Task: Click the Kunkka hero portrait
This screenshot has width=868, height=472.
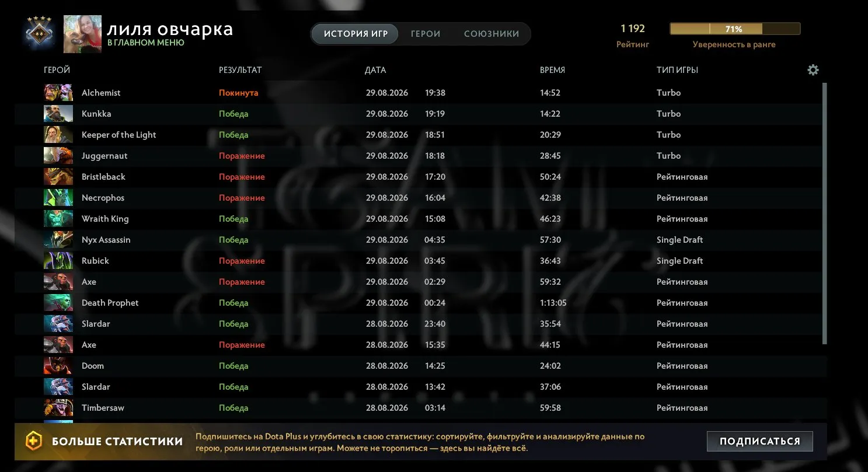Action: coord(58,114)
